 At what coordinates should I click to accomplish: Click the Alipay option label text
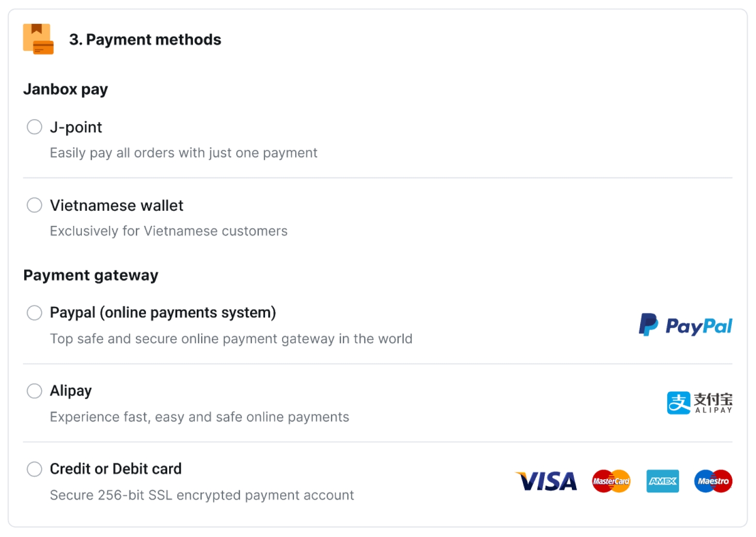(x=71, y=391)
